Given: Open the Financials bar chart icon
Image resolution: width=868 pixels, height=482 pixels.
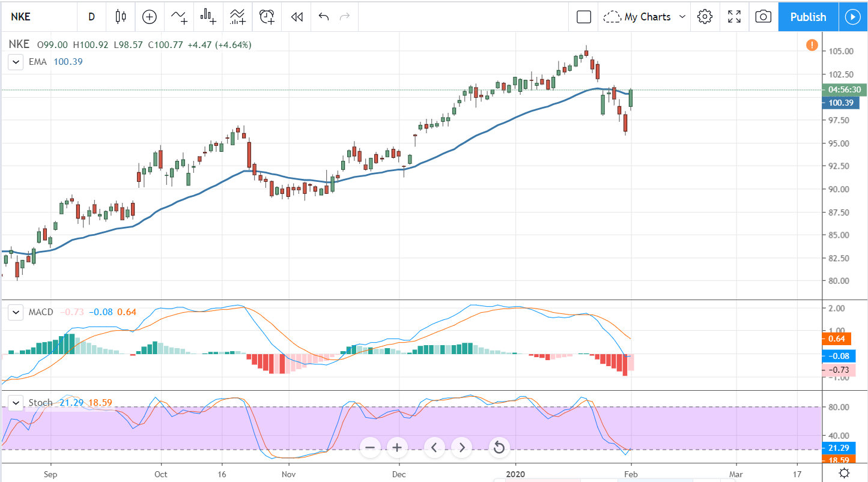Looking at the screenshot, I should click(x=209, y=17).
